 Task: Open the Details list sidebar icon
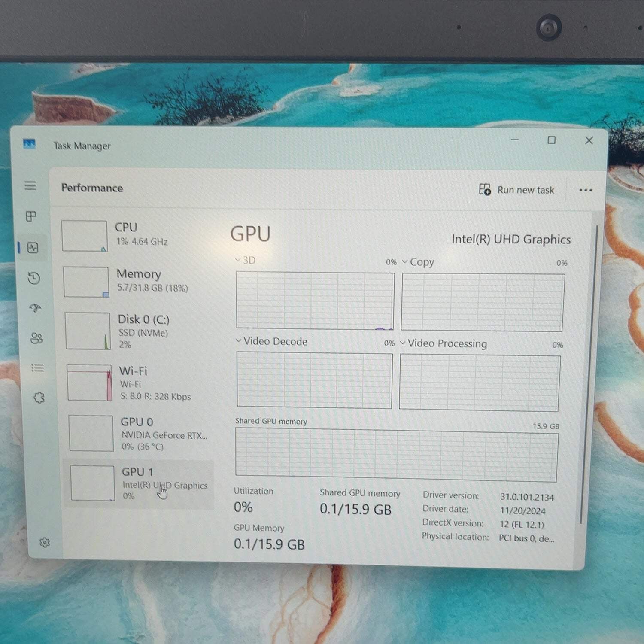point(37,368)
